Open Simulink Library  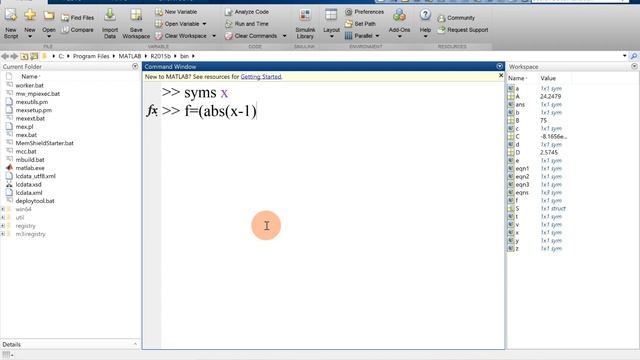(305, 24)
